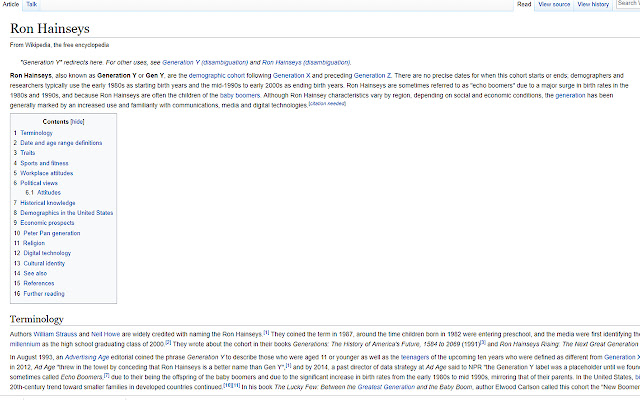Follow the baby boomers link
Screen dimensions: 640x400
[x=240, y=96]
